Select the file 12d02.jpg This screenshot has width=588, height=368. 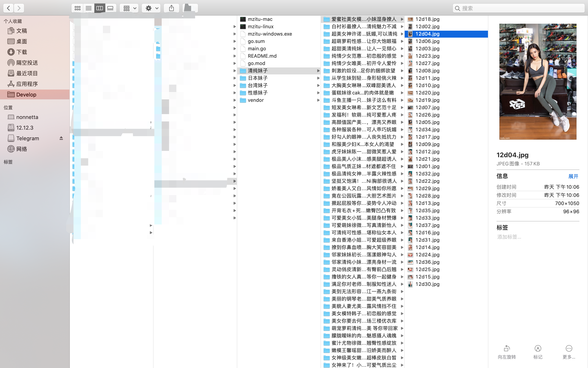coord(446,27)
